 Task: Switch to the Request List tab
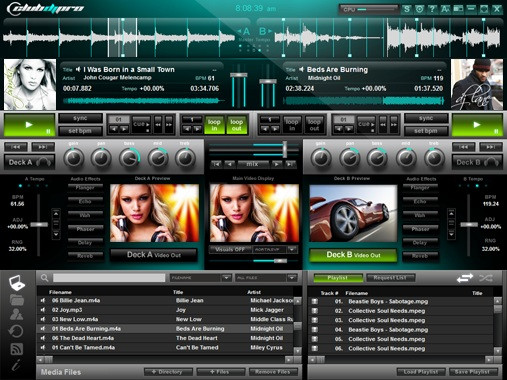pyautogui.click(x=390, y=278)
